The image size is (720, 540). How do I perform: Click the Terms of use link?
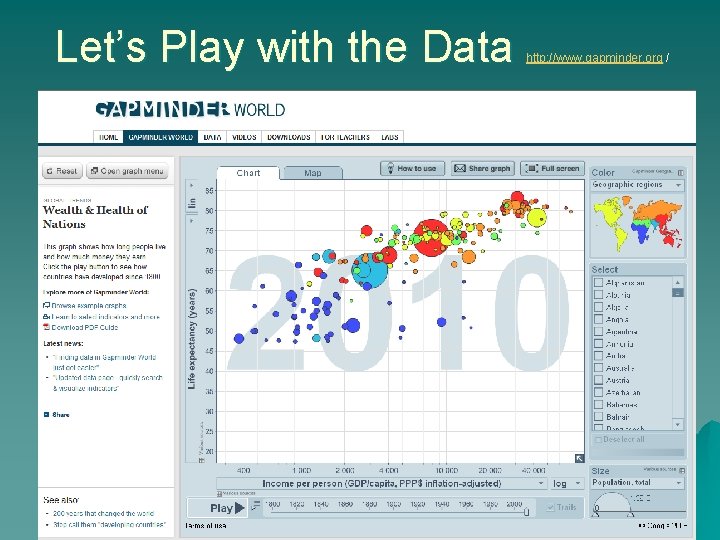(206, 526)
